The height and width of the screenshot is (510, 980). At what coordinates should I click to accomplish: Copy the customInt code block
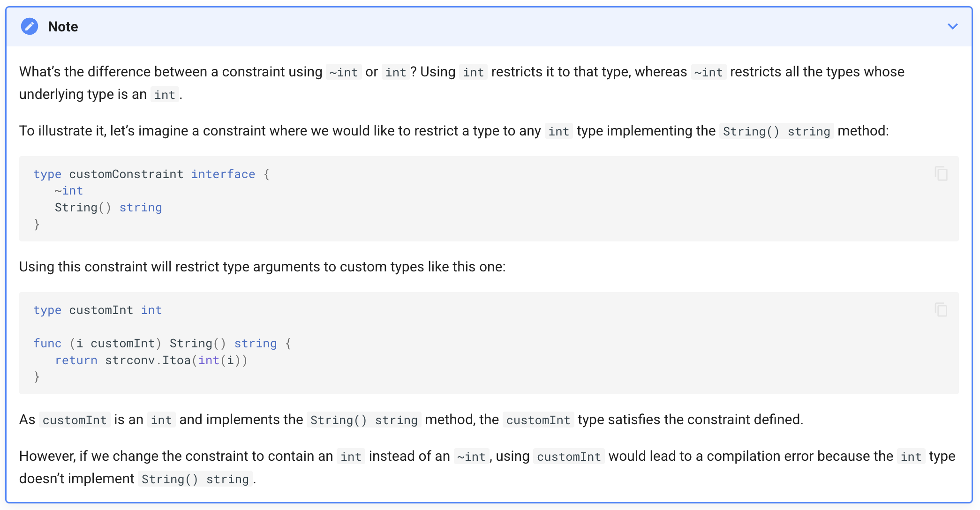tap(941, 309)
